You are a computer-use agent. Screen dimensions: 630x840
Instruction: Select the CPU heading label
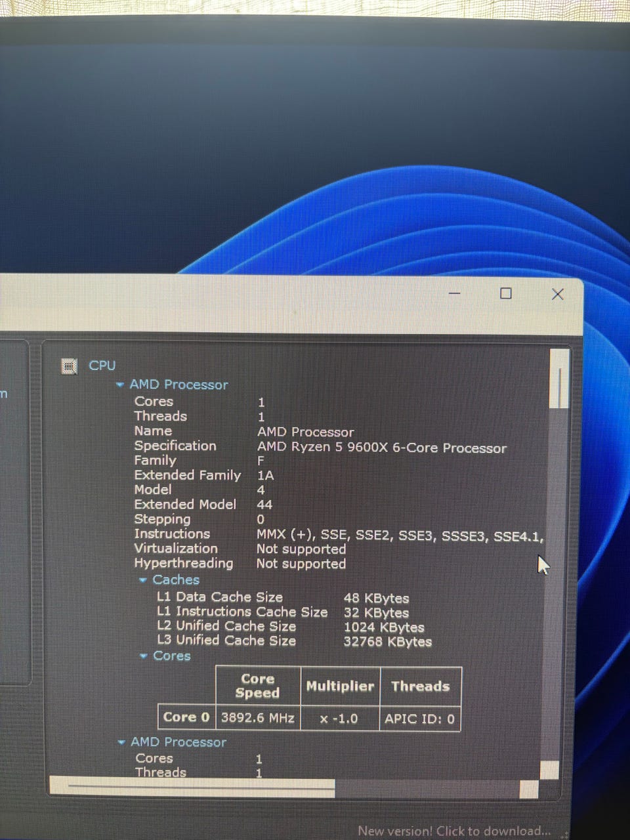[x=102, y=366]
